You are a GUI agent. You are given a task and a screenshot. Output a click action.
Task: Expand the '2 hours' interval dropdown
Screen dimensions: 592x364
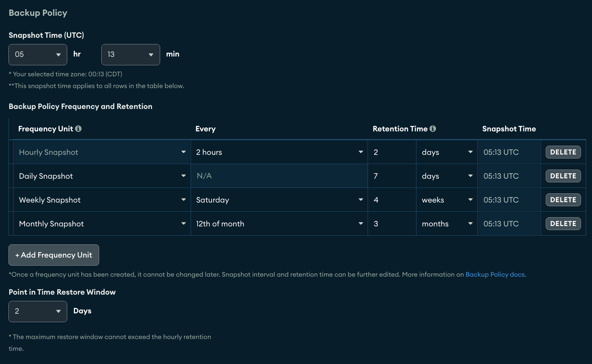pos(279,152)
